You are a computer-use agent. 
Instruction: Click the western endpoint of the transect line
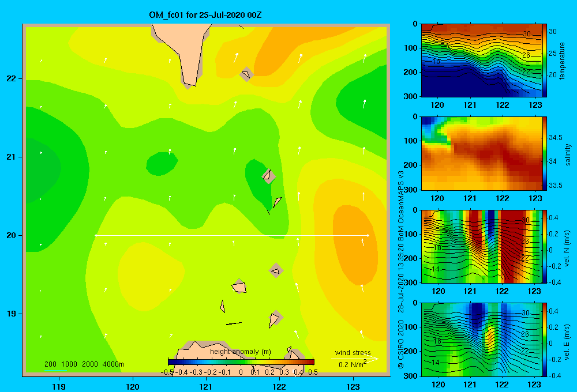[x=96, y=235]
